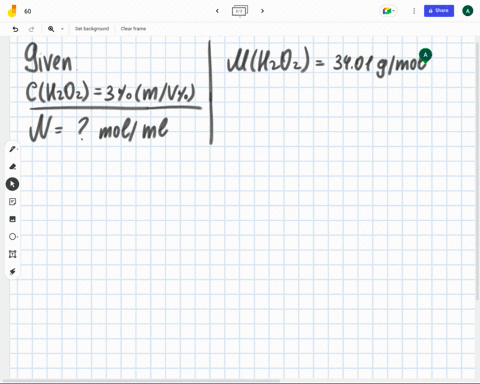Insert an image
Screen dimensions: 480x384
click(12, 219)
